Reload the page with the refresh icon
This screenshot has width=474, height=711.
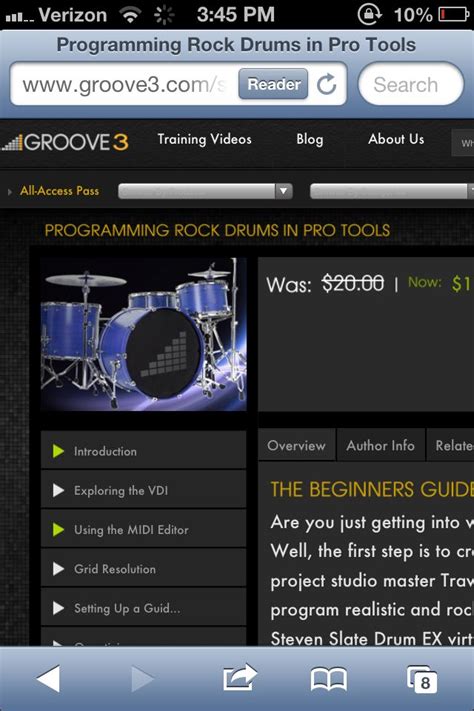pyautogui.click(x=326, y=84)
